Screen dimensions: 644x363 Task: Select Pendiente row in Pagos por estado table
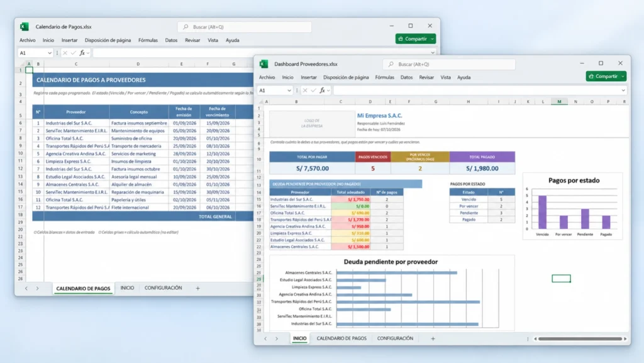tap(482, 213)
